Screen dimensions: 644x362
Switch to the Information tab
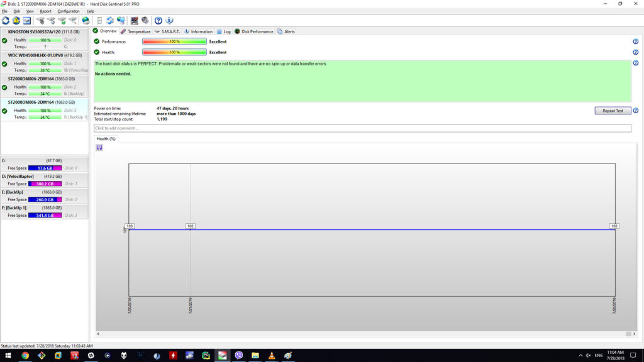198,31
